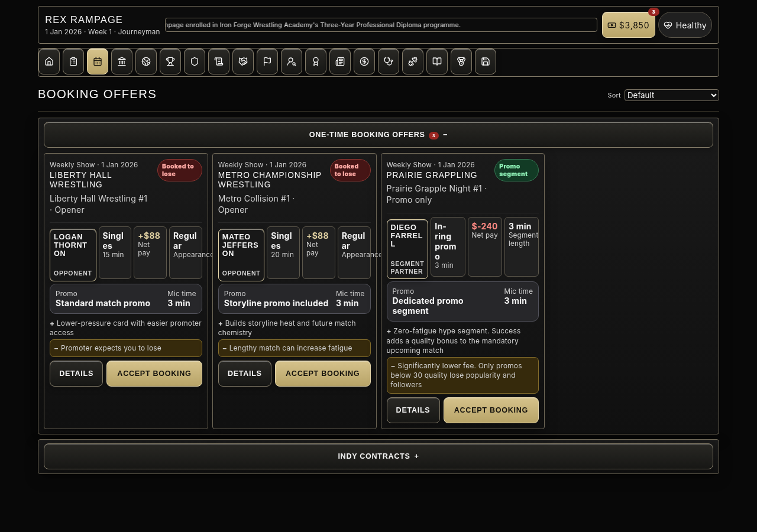This screenshot has height=532, width=757.
Task: Click the Healthy status badge
Action: 685,25
